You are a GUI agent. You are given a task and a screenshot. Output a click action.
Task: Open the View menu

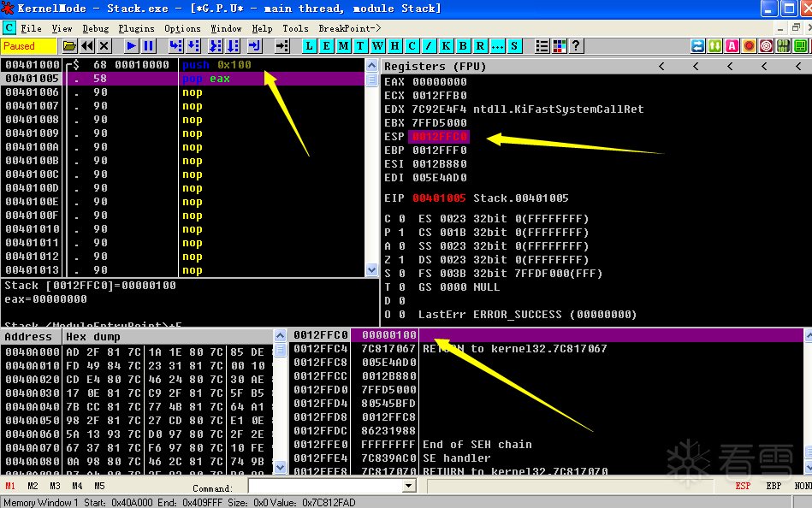click(x=62, y=28)
